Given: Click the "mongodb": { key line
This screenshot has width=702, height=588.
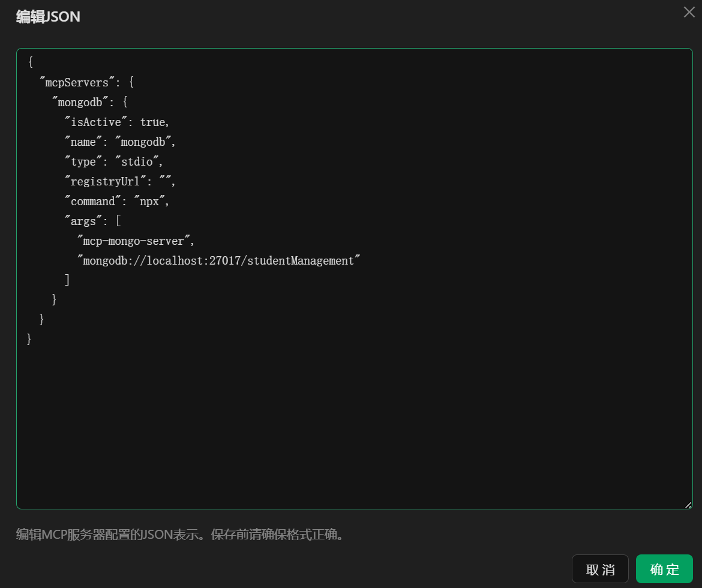Looking at the screenshot, I should pos(90,102).
